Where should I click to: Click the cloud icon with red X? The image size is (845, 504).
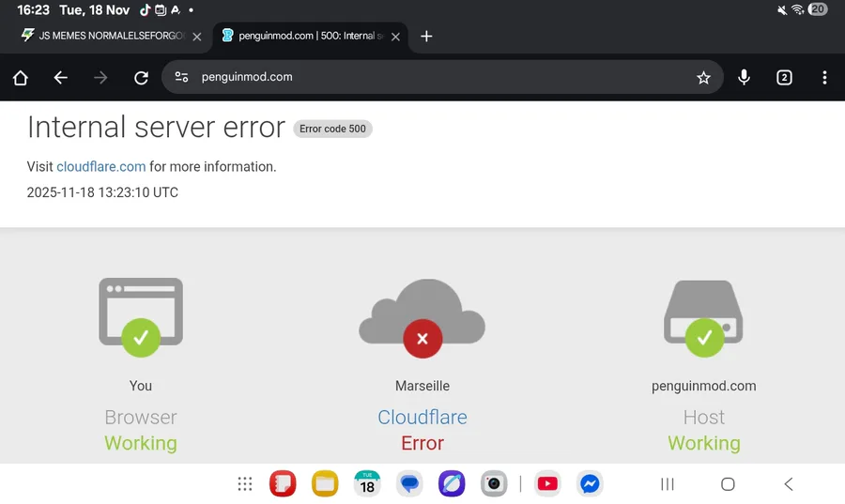[422, 317]
